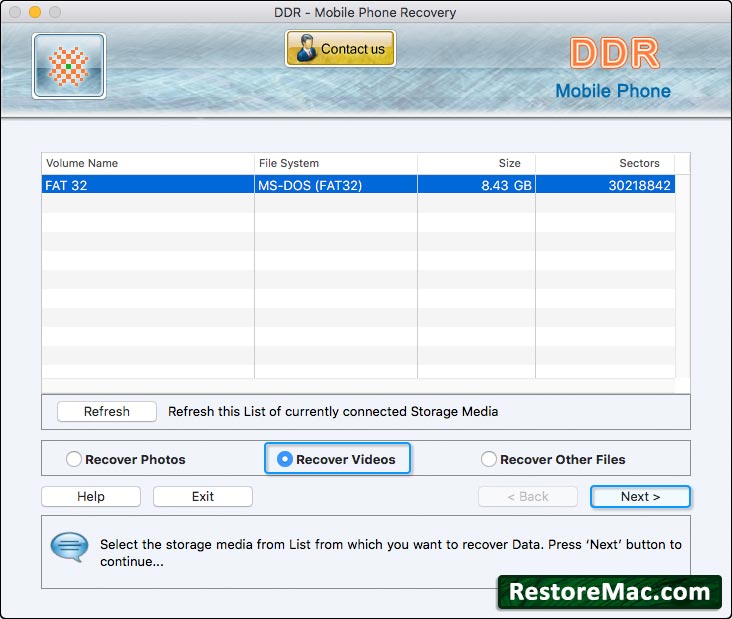This screenshot has height=619, width=732.
Task: Minimize the window with yellow button
Action: click(x=35, y=12)
